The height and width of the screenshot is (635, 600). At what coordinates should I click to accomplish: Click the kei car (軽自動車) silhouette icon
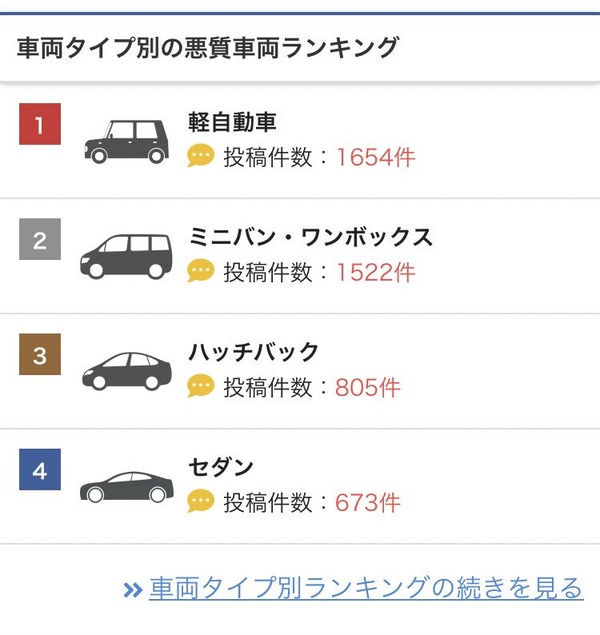[x=126, y=140]
